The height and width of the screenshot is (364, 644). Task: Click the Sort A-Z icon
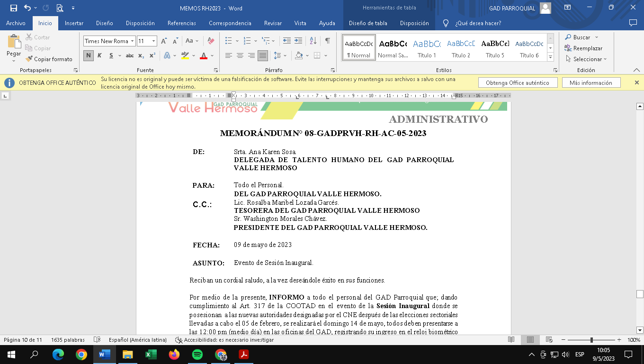313,41
